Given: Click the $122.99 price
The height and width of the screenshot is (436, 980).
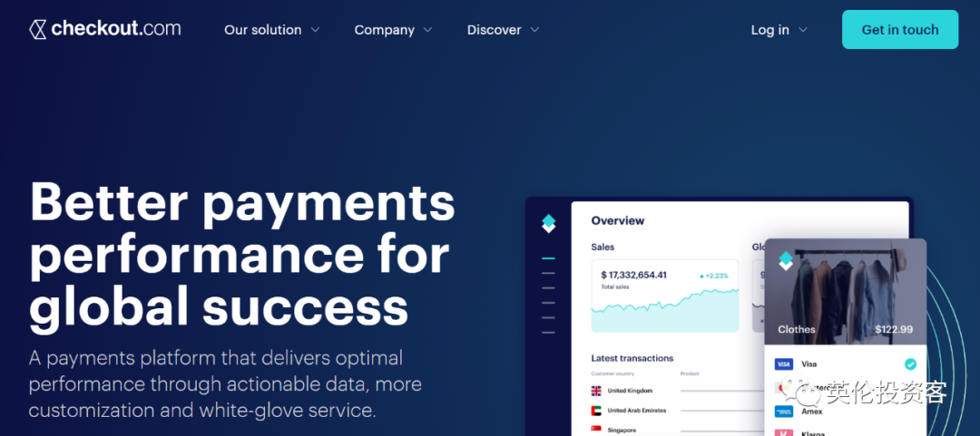Looking at the screenshot, I should coord(894,329).
